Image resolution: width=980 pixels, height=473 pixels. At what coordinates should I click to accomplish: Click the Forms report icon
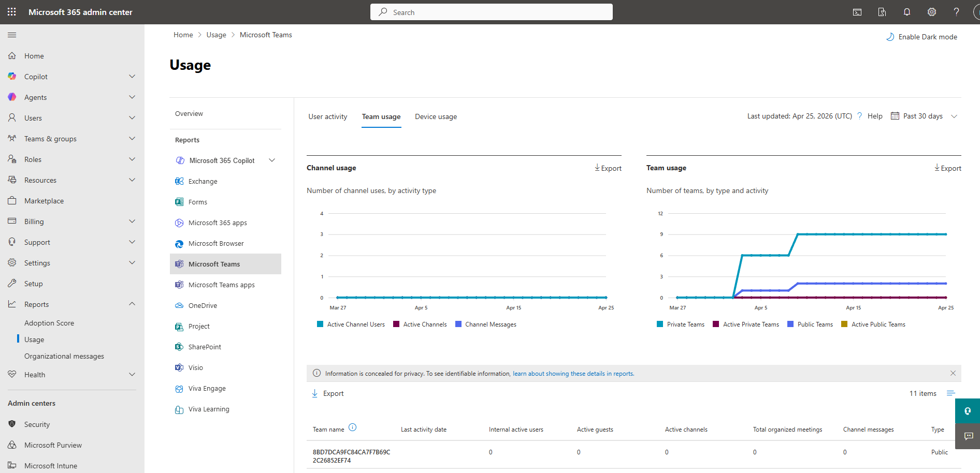179,202
